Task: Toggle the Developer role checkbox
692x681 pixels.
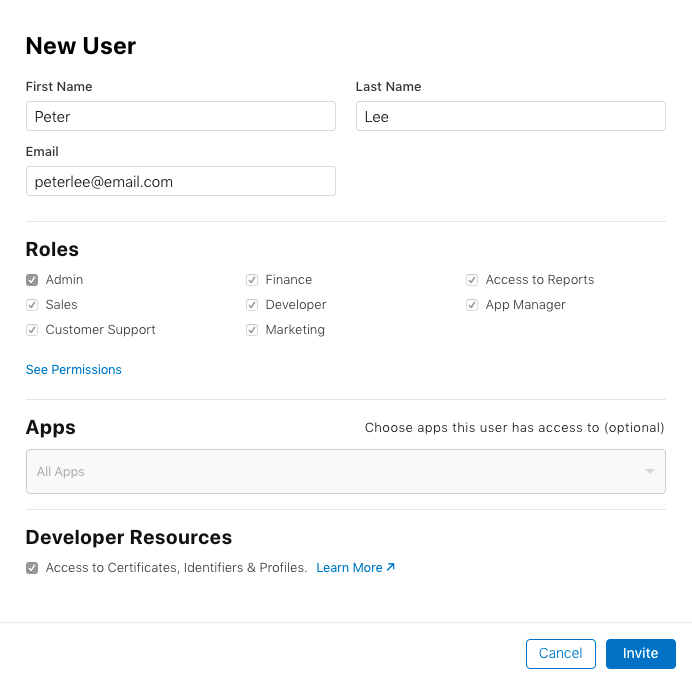Action: click(x=252, y=305)
